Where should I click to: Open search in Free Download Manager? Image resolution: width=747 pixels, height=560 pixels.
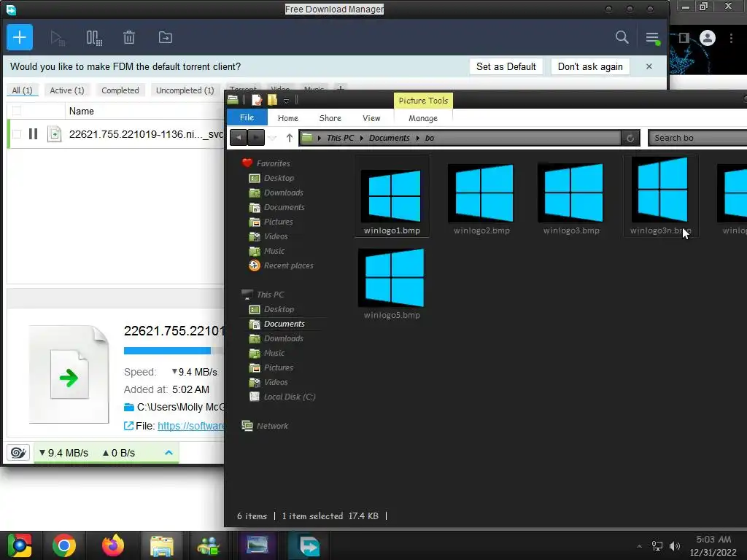[622, 37]
